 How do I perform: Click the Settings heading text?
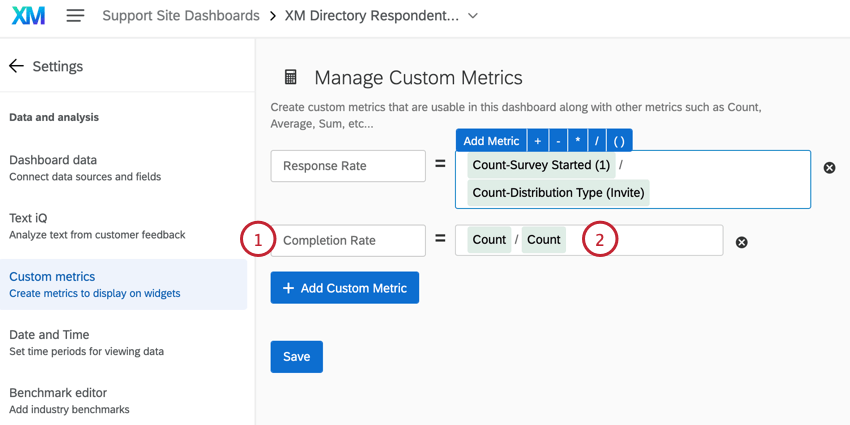click(x=58, y=66)
